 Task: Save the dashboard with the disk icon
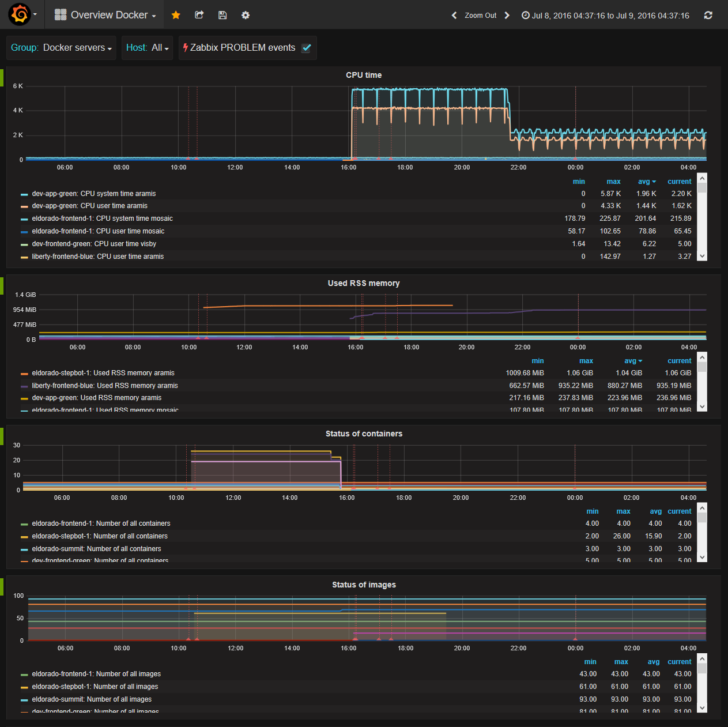222,15
